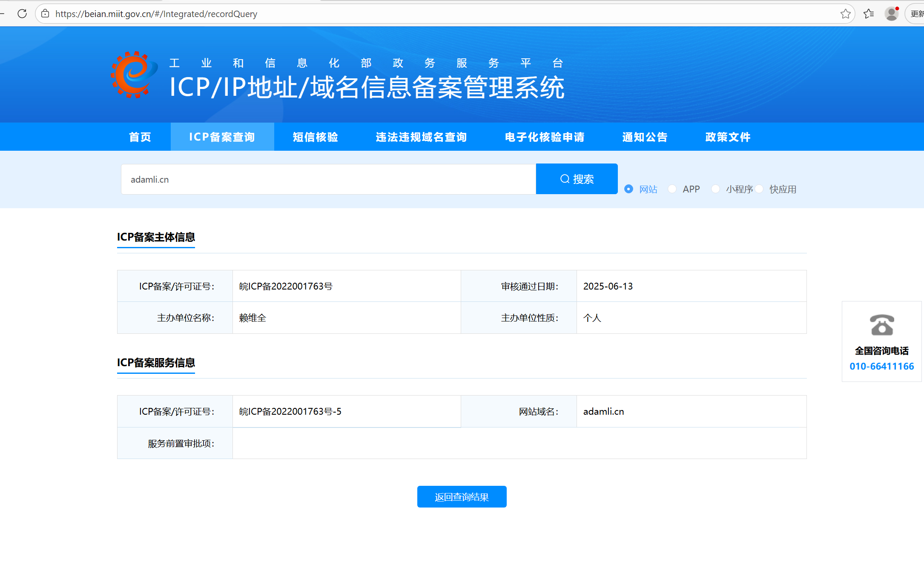The image size is (924, 565).
Task: Open the 短信核验 navigation tab
Action: pos(316,137)
